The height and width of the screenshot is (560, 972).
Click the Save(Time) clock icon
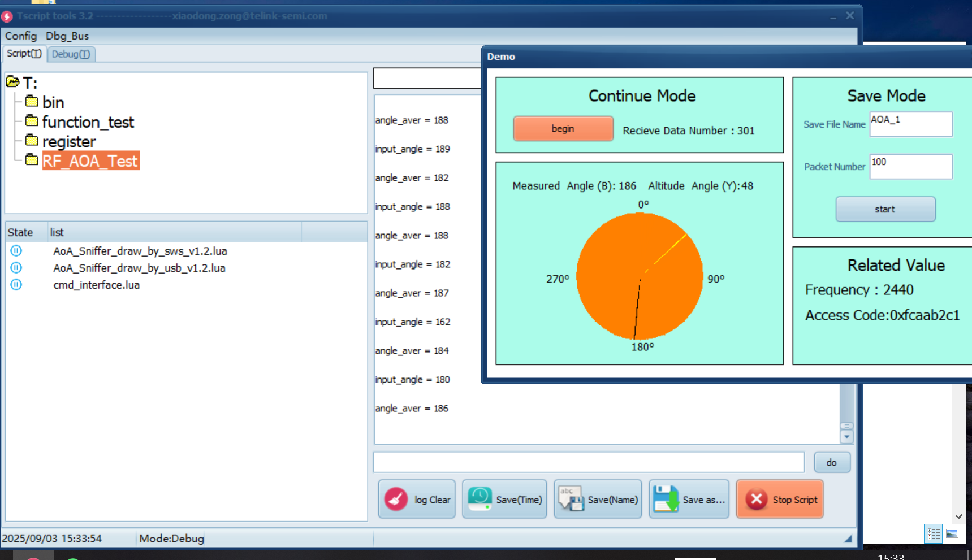[479, 499]
